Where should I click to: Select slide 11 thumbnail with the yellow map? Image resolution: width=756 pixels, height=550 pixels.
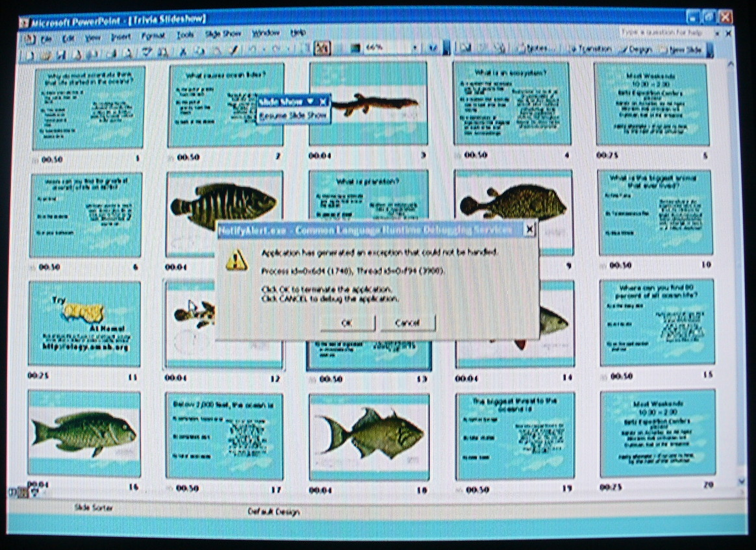(85, 324)
